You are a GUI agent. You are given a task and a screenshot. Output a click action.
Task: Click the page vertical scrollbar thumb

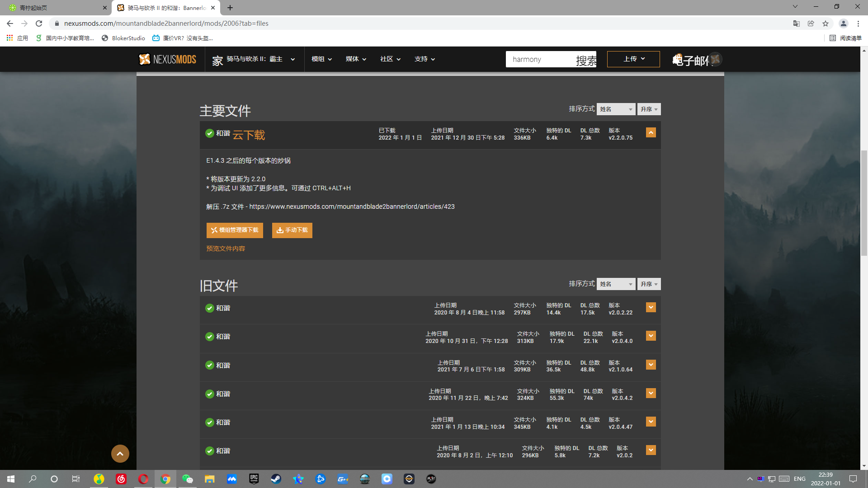pos(864,203)
